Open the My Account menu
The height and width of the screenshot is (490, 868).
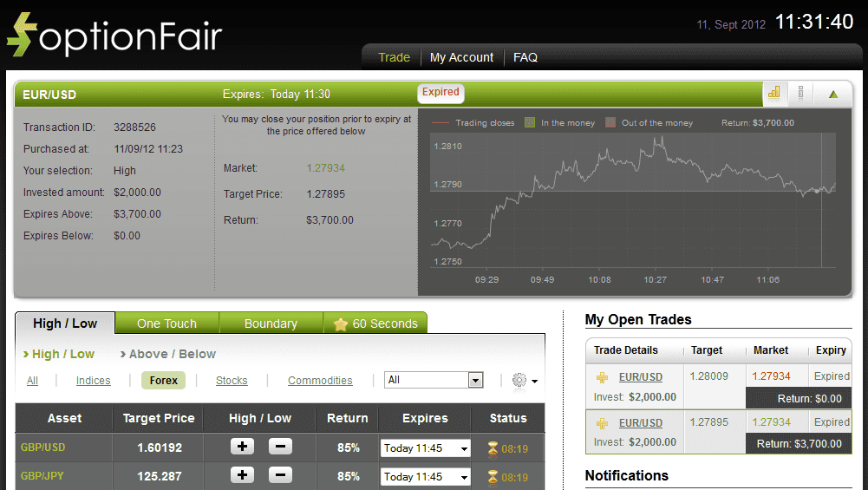click(461, 57)
